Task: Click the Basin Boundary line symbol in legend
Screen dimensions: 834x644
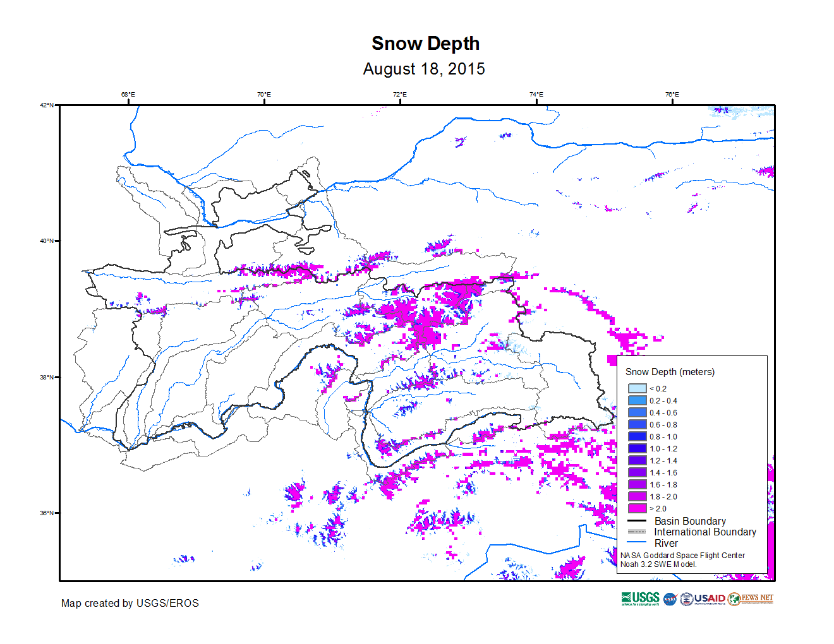Action: coord(637,522)
